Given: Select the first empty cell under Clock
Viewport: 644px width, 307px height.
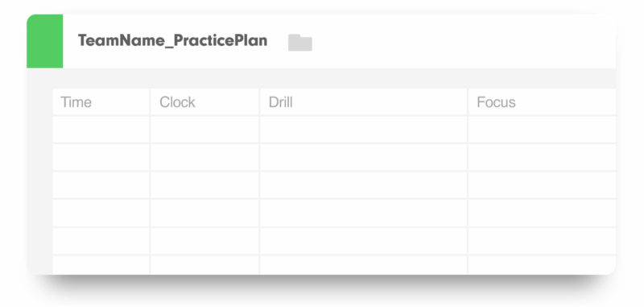Looking at the screenshot, I should click(204, 130).
